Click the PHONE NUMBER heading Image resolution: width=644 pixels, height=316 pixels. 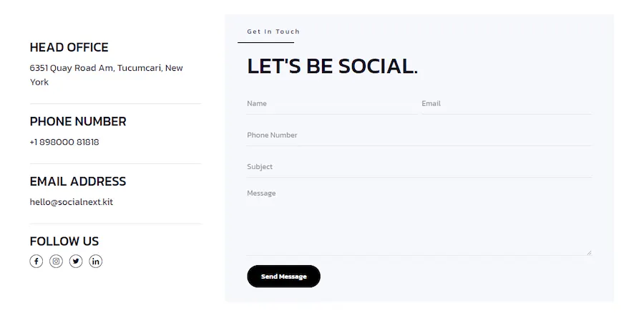pyautogui.click(x=78, y=121)
